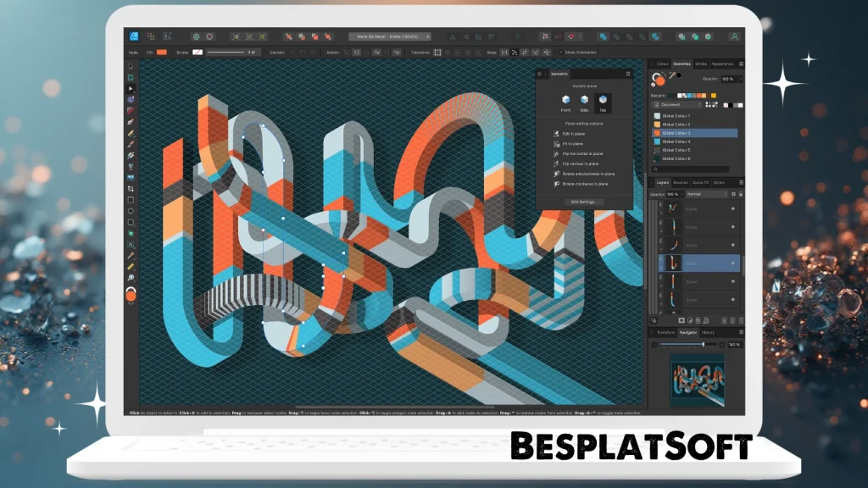Switch to the Stroke panel tab
The height and width of the screenshot is (488, 868).
coord(702,64)
